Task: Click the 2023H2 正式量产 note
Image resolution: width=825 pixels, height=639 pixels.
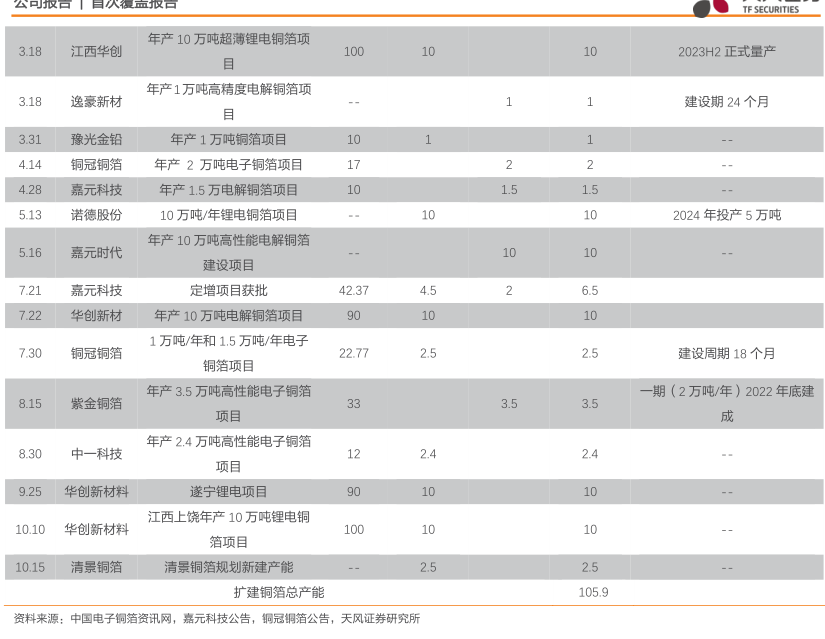Action: pos(727,51)
